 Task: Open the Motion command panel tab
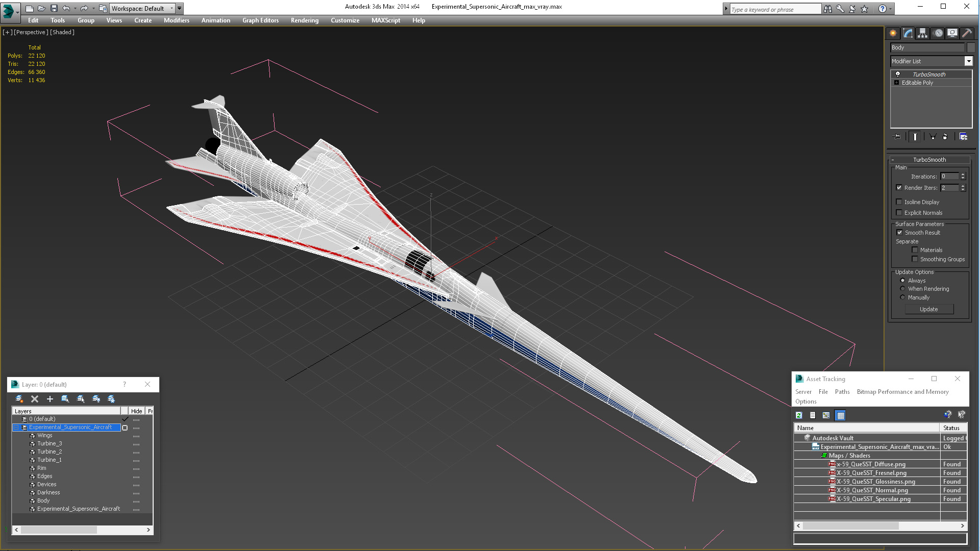pos(938,33)
